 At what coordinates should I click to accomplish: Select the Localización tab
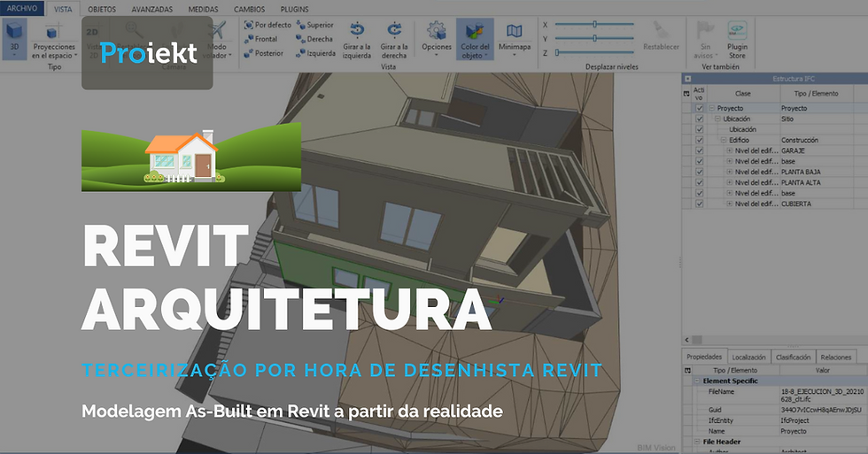click(749, 358)
